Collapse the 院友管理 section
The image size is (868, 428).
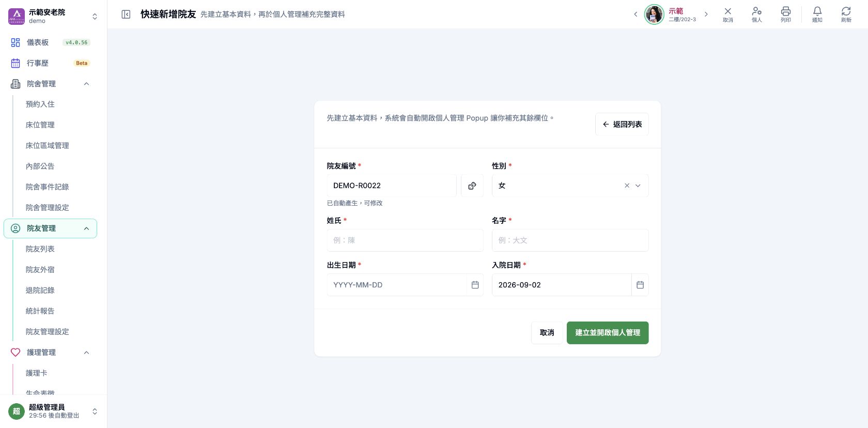pyautogui.click(x=50, y=228)
